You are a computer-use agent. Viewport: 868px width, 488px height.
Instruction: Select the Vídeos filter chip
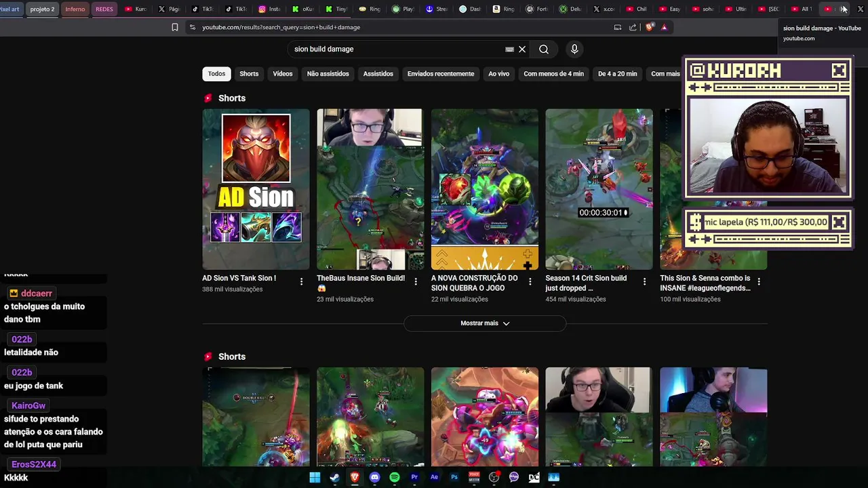283,74
